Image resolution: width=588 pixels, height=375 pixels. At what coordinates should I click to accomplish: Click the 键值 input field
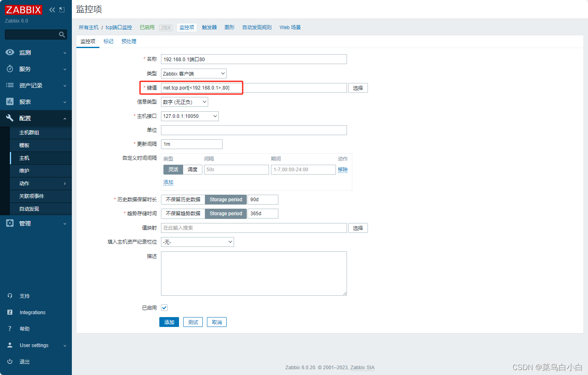pyautogui.click(x=254, y=88)
